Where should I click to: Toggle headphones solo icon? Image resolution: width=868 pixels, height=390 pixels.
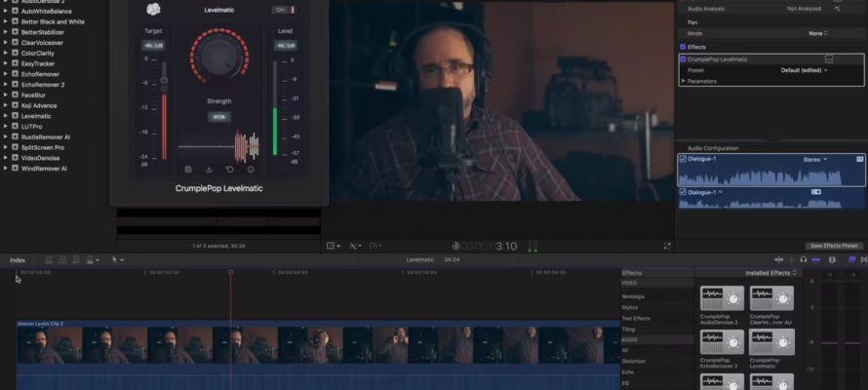coord(804,259)
